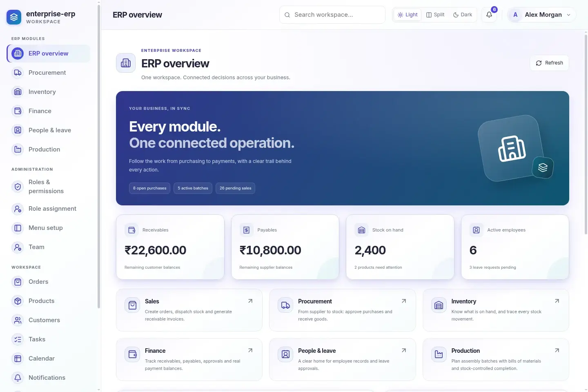Open the Inventory module card
Image resolution: width=588 pixels, height=392 pixels.
click(496, 310)
